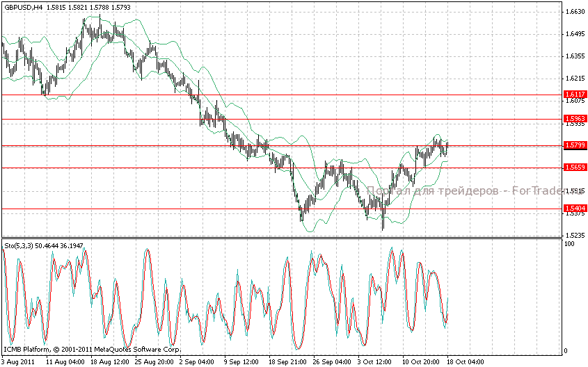Viewport: 588px width, 367px height.
Task: Click the ICMB Platform copyright text
Action: coord(93,350)
